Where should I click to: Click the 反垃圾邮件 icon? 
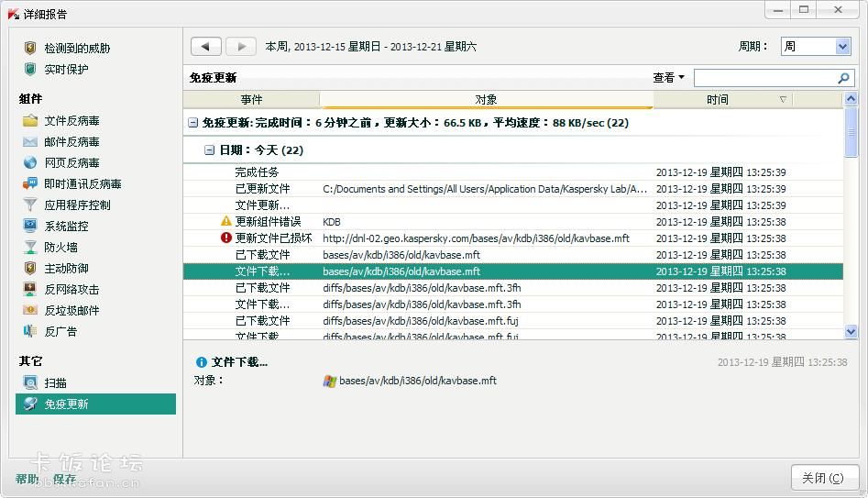(x=30, y=310)
